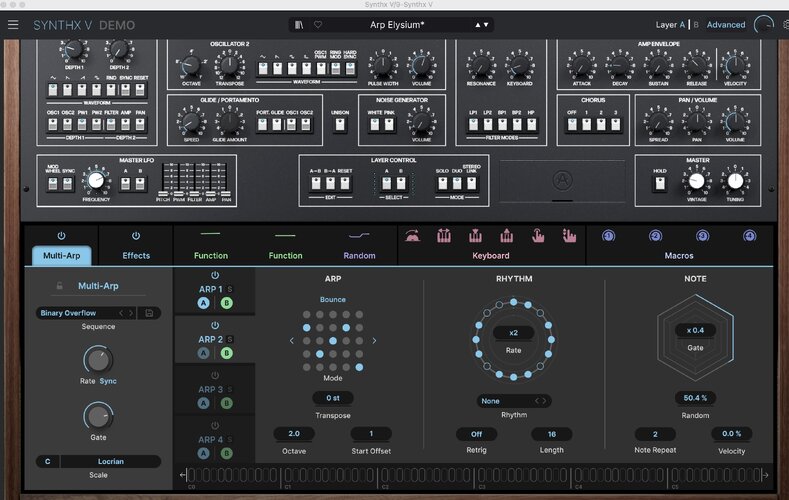Click the Note Repeat 2 value field
The image size is (789, 500).
pos(655,434)
